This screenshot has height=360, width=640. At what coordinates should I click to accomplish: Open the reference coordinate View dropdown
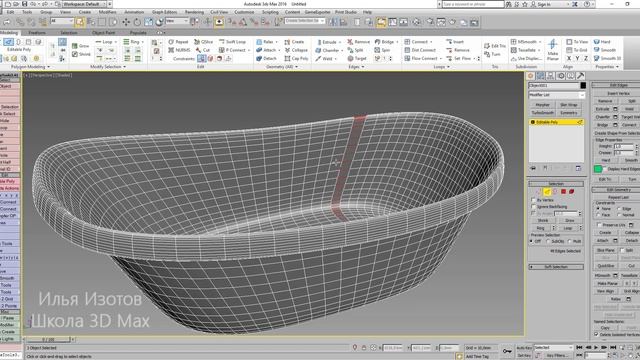click(x=176, y=21)
